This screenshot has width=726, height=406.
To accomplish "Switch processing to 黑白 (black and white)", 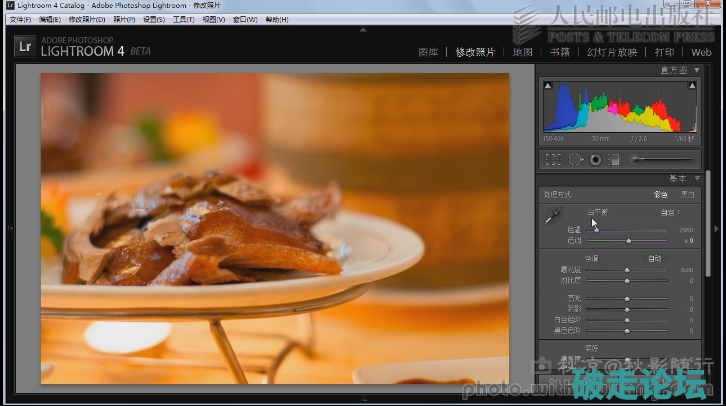I will [x=688, y=194].
